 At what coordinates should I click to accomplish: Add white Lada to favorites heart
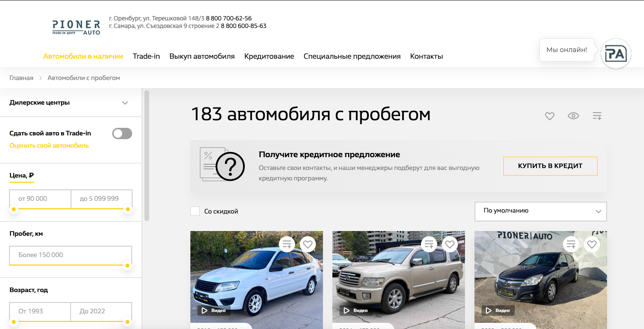[x=308, y=244]
